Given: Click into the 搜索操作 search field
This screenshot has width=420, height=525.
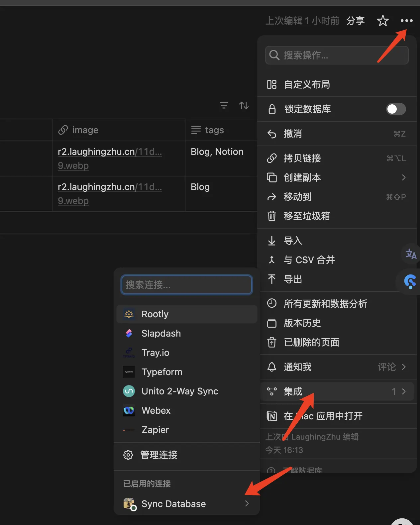Looking at the screenshot, I should coord(337,55).
